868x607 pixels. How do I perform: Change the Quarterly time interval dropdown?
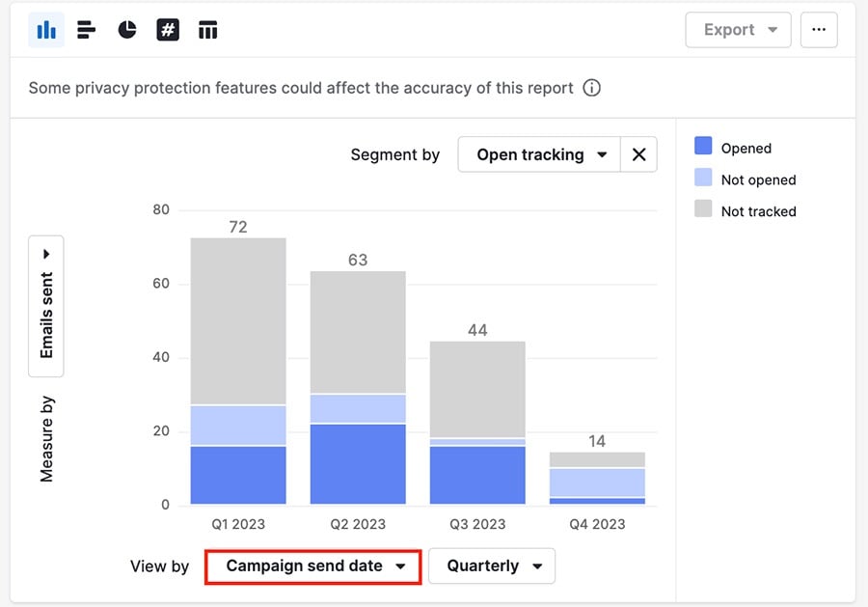(491, 566)
